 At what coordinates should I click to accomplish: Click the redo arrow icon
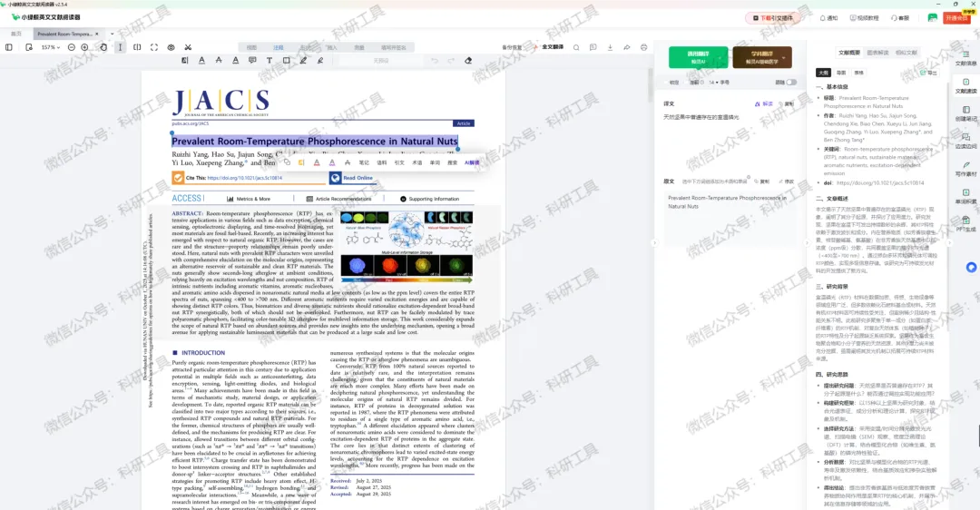[451, 61]
